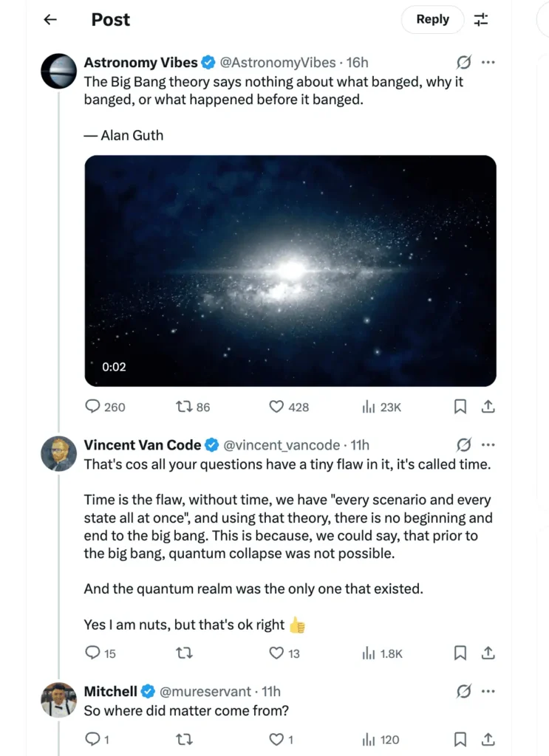Viewport: 549px width, 756px height.
Task: Open more options menu on the main post
Action: [x=489, y=63]
